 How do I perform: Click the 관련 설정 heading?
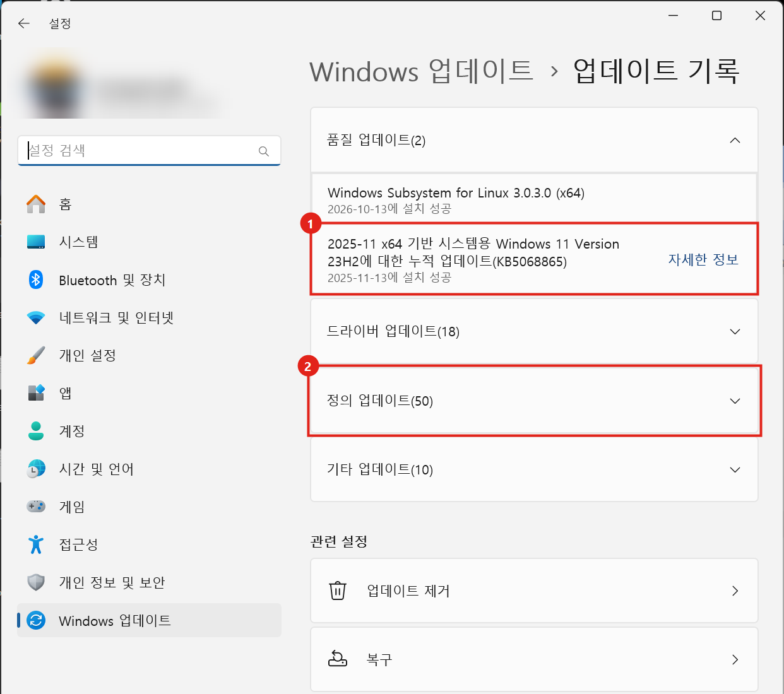[339, 541]
